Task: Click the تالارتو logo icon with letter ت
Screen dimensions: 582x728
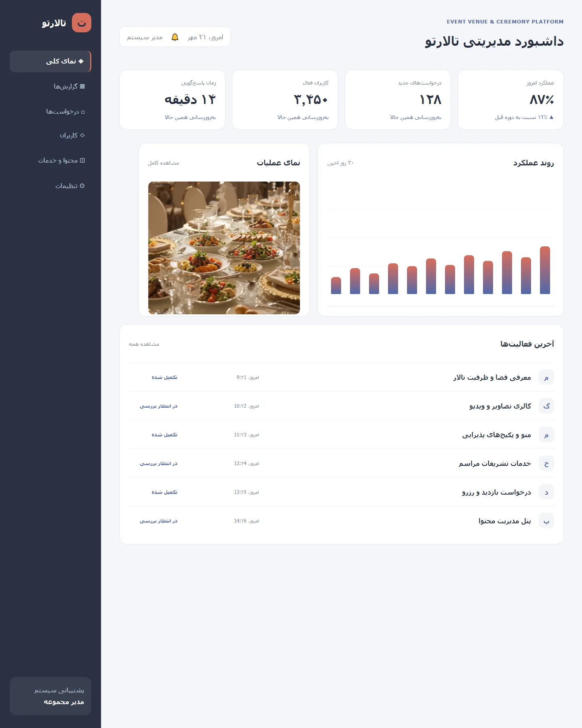Action: tap(82, 23)
